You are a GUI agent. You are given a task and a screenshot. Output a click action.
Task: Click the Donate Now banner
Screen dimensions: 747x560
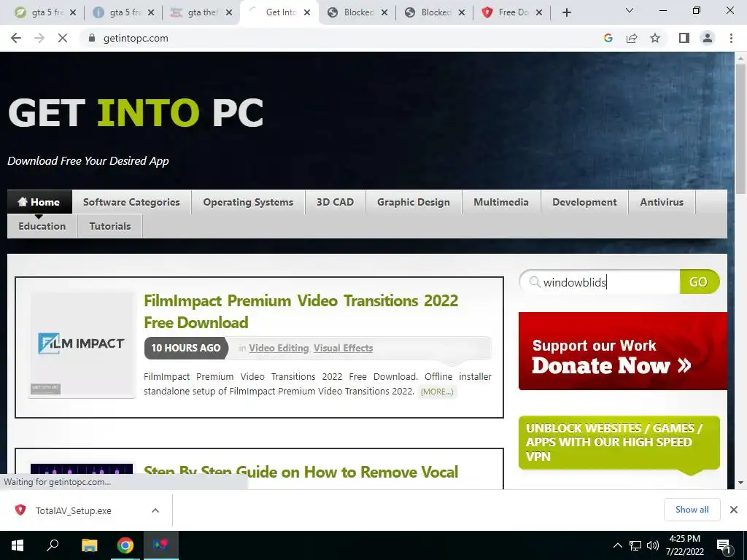click(623, 351)
